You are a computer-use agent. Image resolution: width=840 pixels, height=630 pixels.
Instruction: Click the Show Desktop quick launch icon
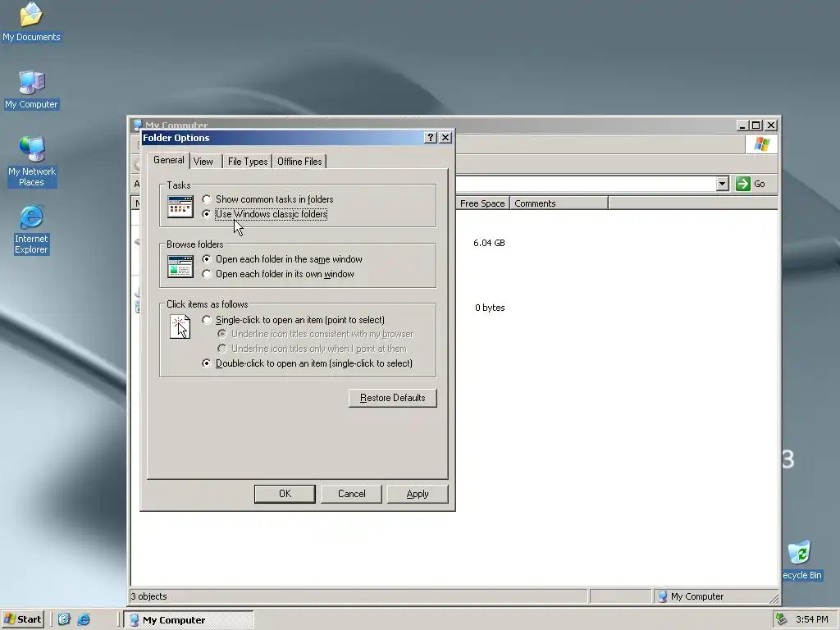click(64, 619)
